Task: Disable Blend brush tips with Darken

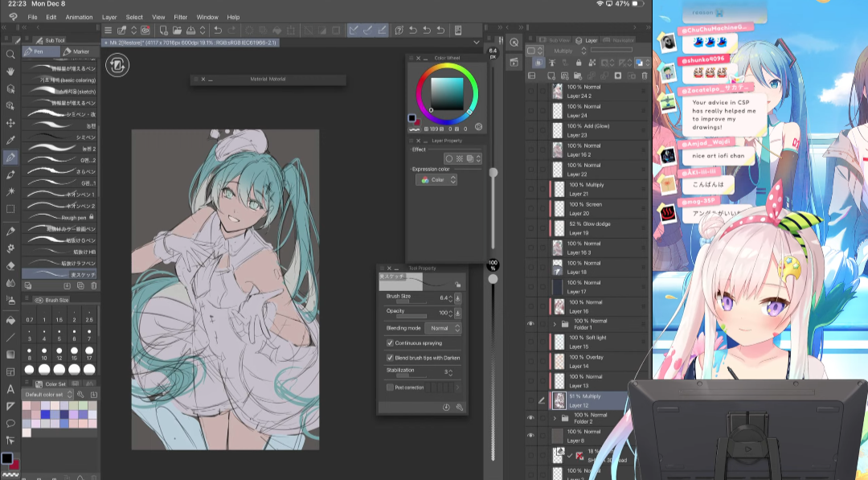Action: click(391, 358)
